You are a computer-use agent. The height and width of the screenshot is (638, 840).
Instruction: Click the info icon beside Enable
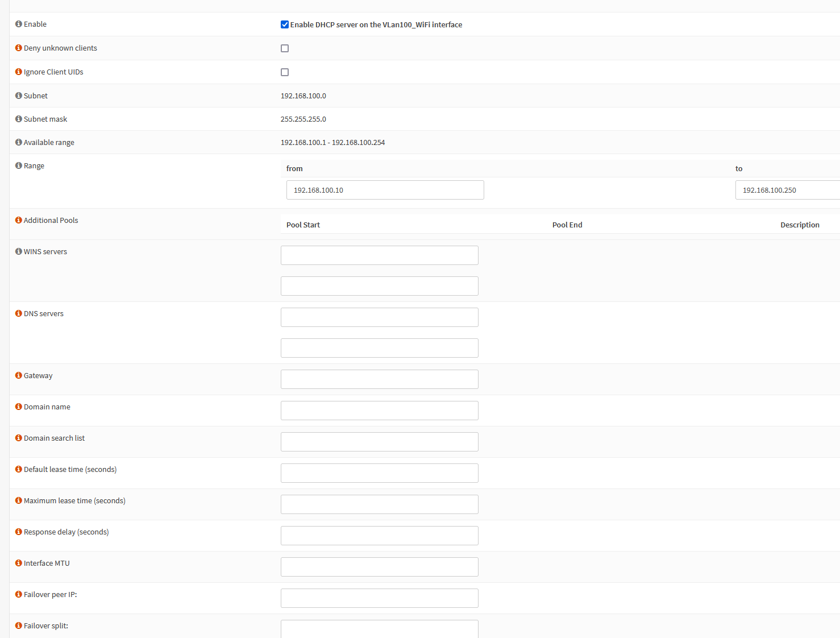coord(19,24)
